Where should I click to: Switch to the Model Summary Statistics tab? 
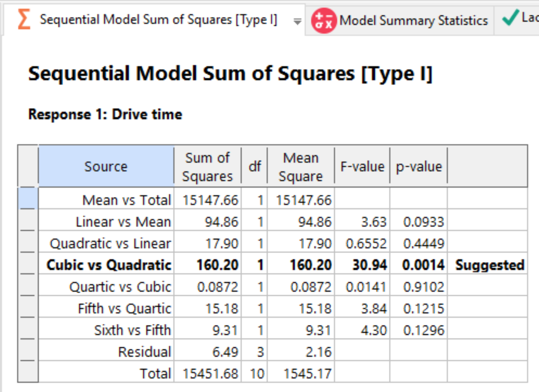(x=413, y=21)
